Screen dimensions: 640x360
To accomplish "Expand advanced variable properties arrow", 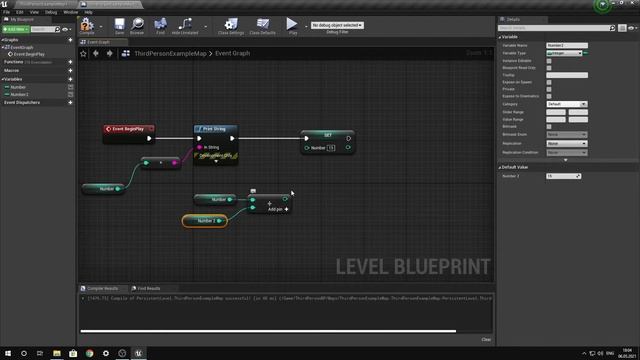I will pos(566,160).
